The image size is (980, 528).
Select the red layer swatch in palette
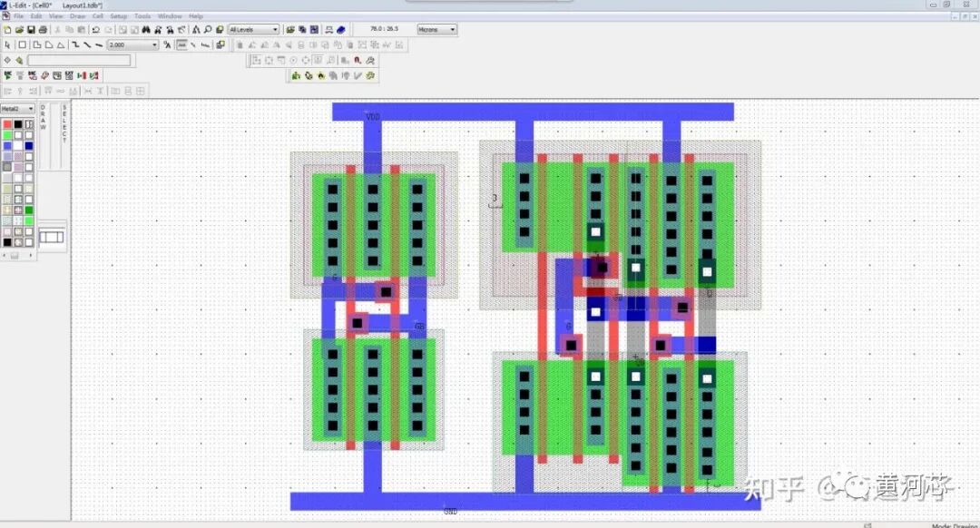click(x=7, y=124)
